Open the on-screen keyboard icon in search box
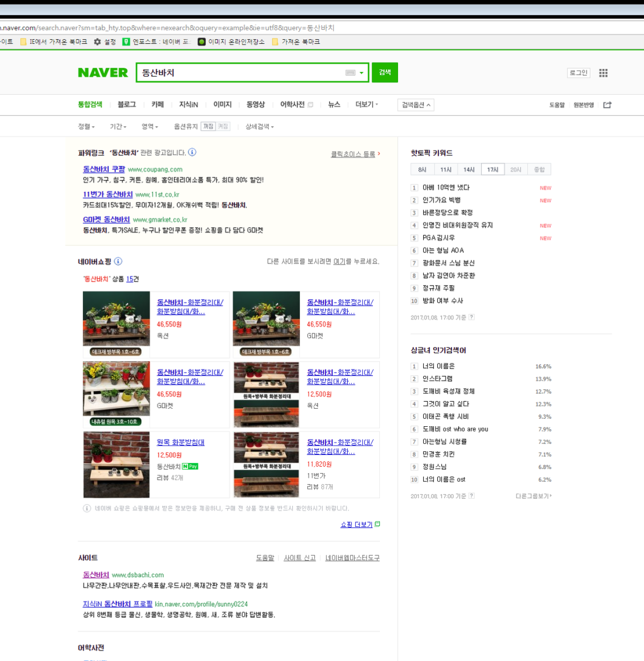The height and width of the screenshot is (661, 644). [x=350, y=73]
